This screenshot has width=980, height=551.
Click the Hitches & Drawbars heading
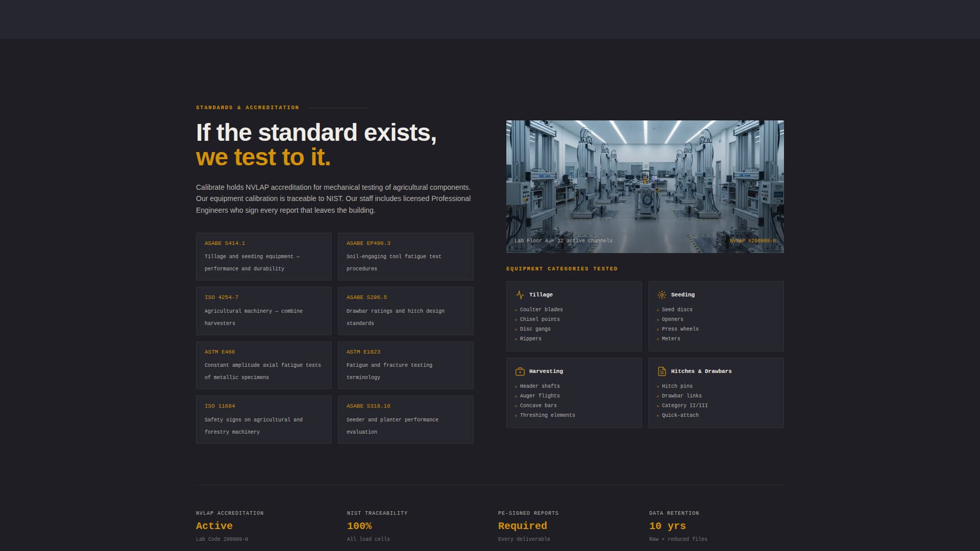(701, 371)
